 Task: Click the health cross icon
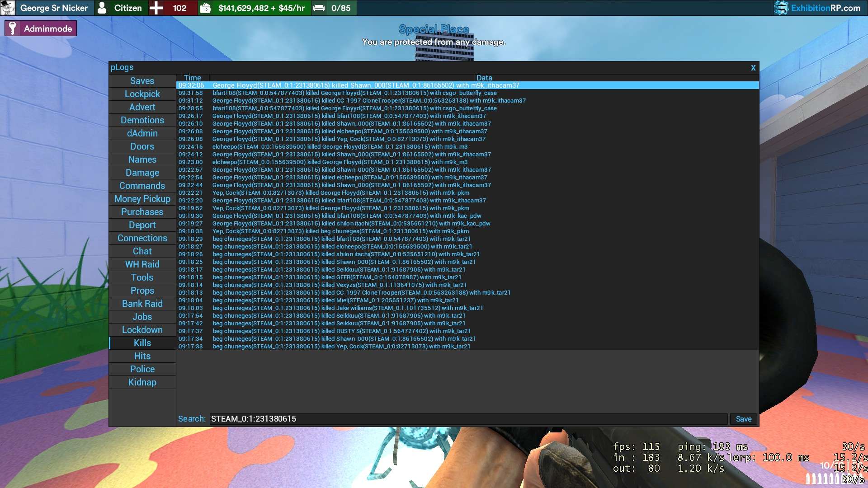(156, 8)
